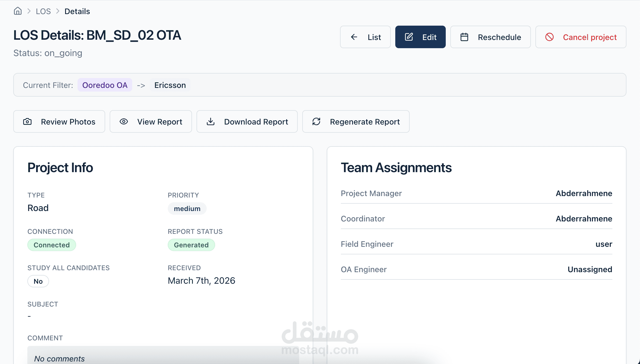
Task: Click the Unassigned OA Engineer value
Action: [590, 269]
